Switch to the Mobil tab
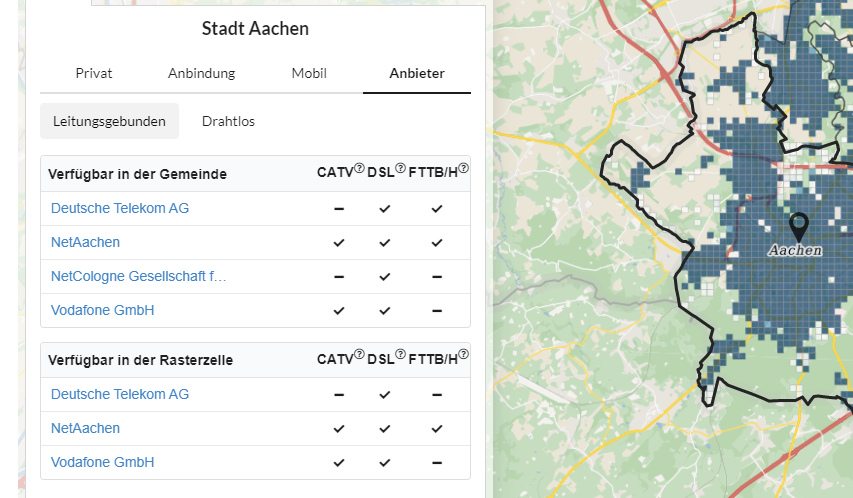 [309, 73]
